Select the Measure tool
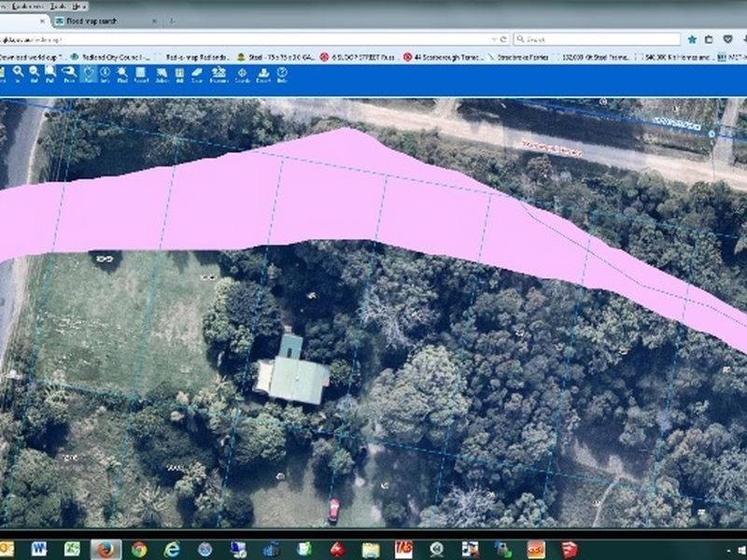Viewport: 747px width, 560px height. point(218,75)
